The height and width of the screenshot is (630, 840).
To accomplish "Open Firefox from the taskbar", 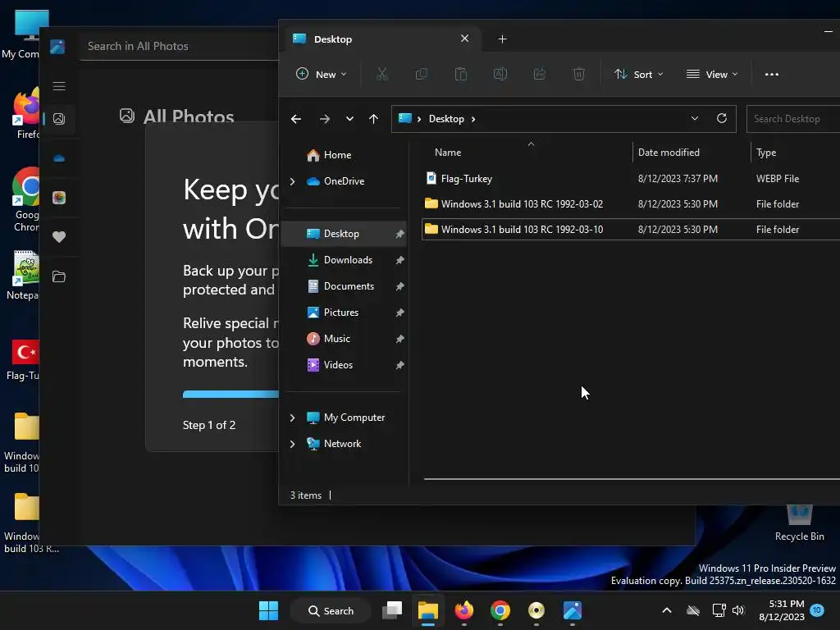I will (464, 610).
